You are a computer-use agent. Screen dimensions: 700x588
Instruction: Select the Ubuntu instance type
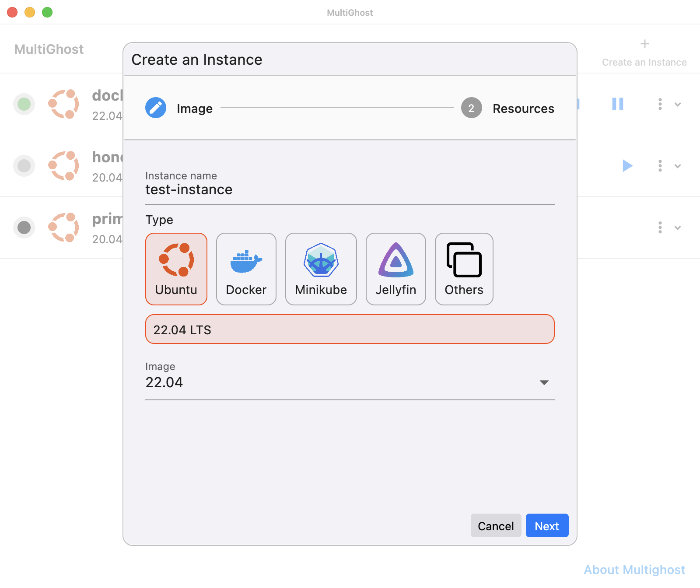[176, 269]
